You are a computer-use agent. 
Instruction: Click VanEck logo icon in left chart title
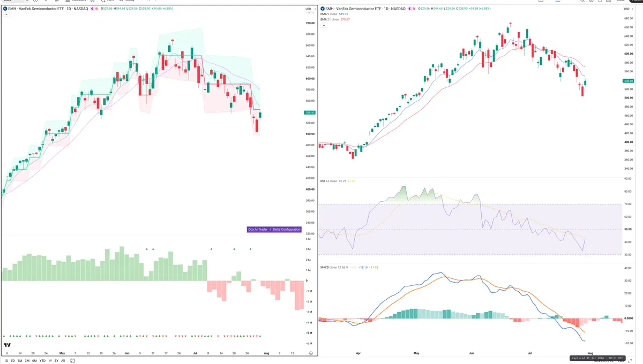[x=5, y=9]
